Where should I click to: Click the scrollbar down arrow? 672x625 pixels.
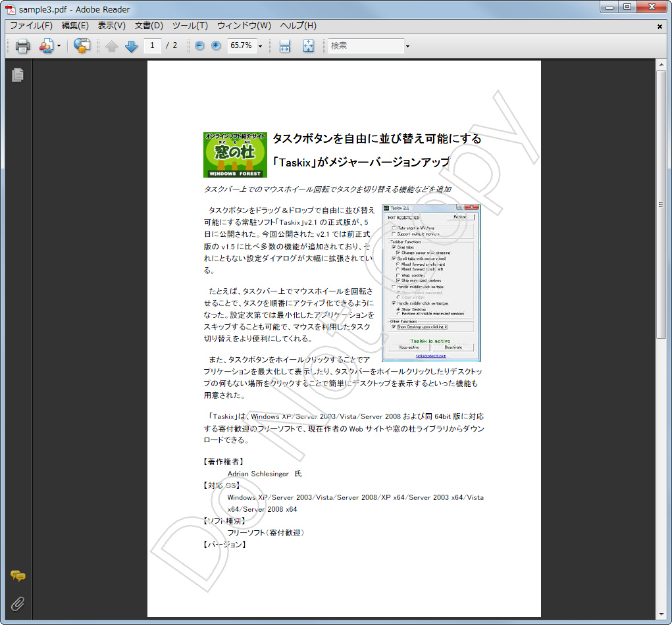point(661,614)
